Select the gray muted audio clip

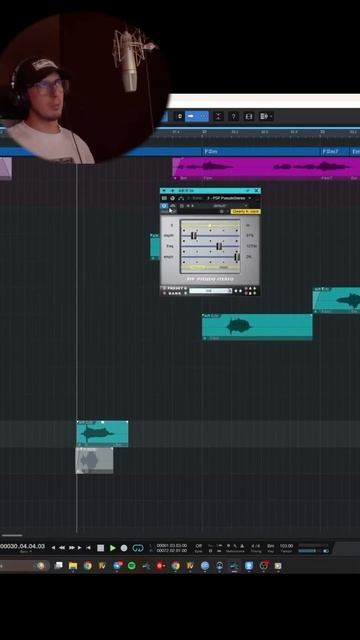pos(95,460)
